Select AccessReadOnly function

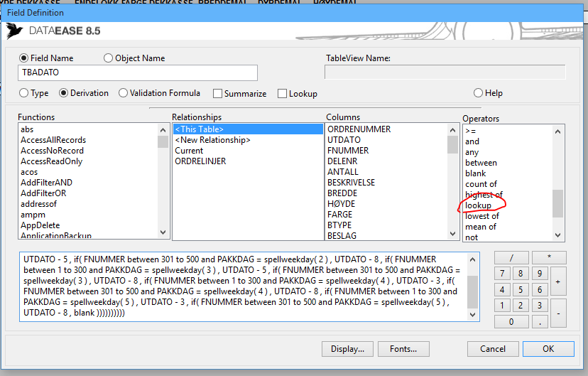pyautogui.click(x=51, y=161)
